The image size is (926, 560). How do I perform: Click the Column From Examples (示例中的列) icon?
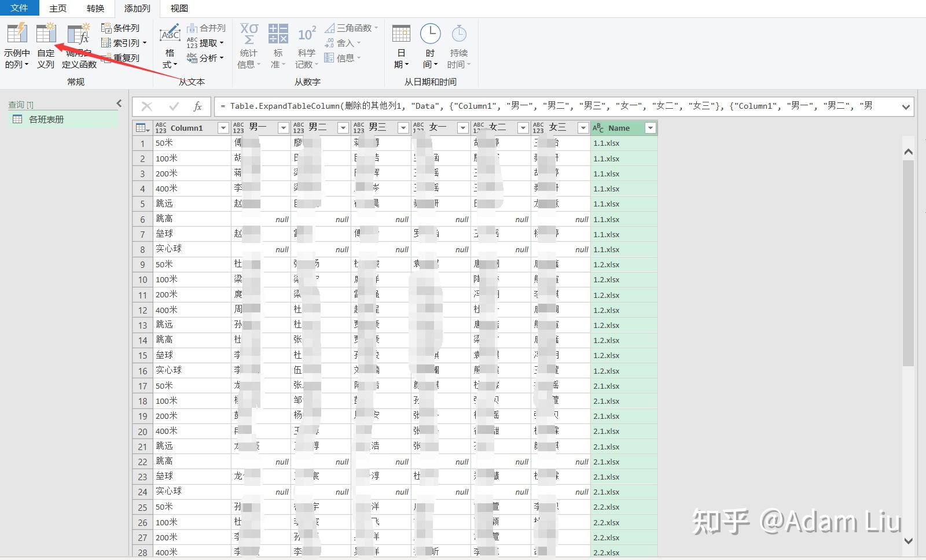coord(17,34)
